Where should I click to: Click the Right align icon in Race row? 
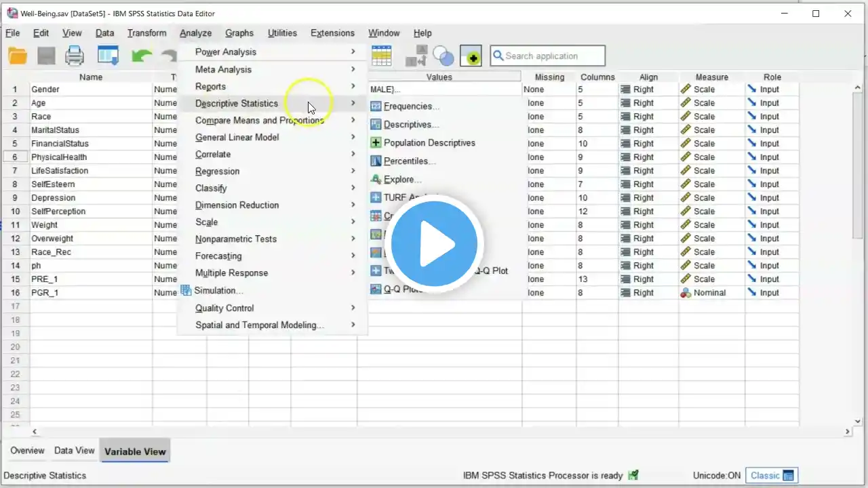tap(625, 117)
